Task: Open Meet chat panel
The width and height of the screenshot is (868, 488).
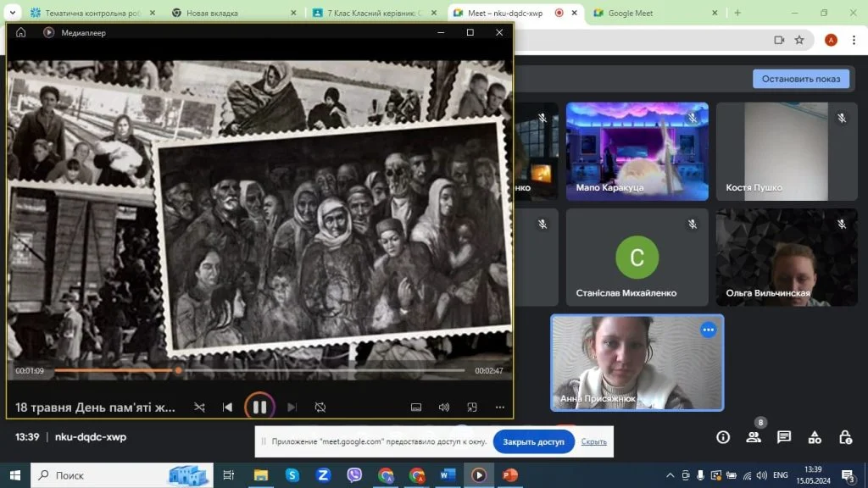Action: point(784,437)
